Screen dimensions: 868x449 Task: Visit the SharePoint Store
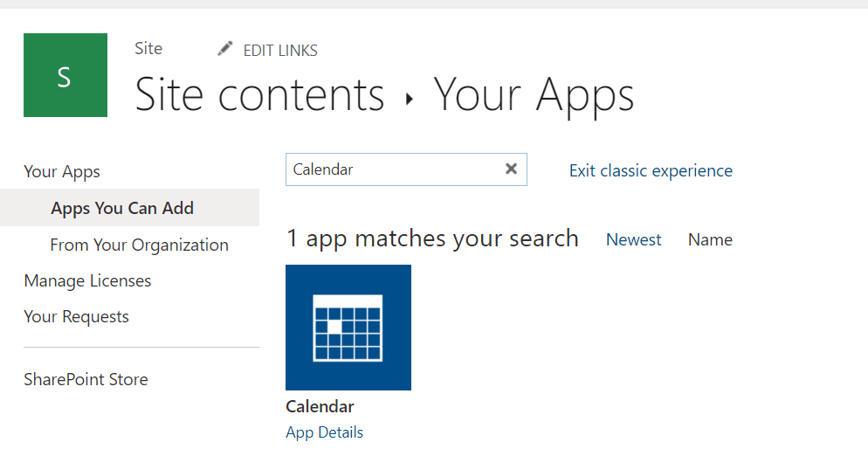coord(86,380)
